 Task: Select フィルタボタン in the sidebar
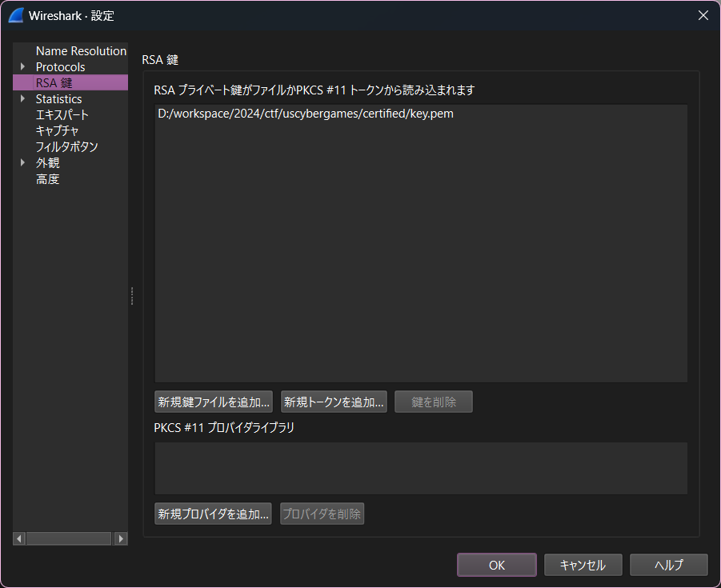[x=67, y=146]
